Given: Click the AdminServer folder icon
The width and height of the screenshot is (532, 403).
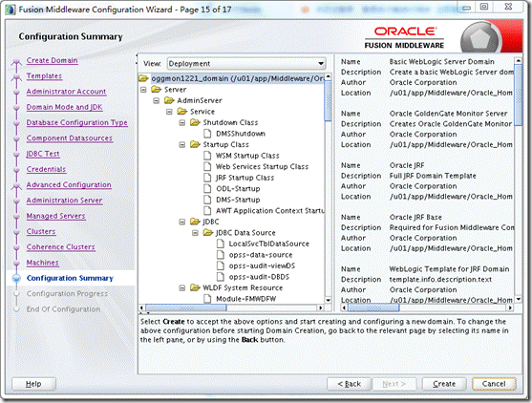Looking at the screenshot, I should tap(169, 100).
